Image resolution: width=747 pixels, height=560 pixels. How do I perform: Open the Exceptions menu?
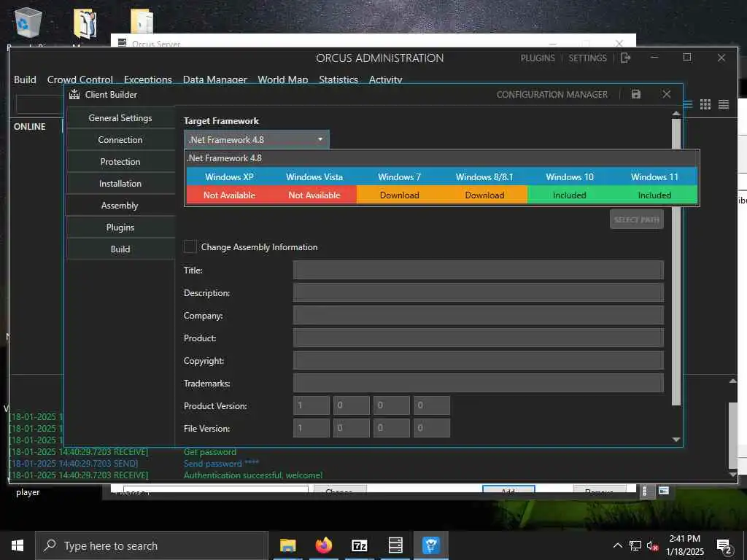click(147, 79)
